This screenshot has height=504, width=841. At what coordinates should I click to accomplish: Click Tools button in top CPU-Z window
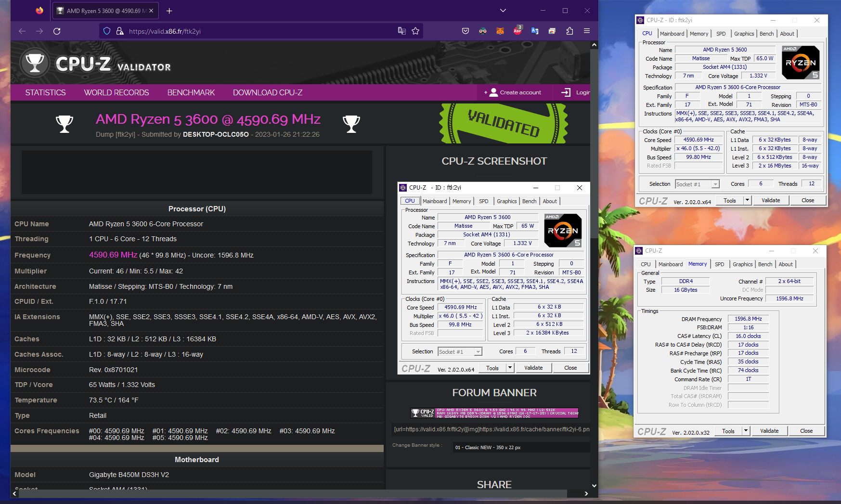point(730,200)
